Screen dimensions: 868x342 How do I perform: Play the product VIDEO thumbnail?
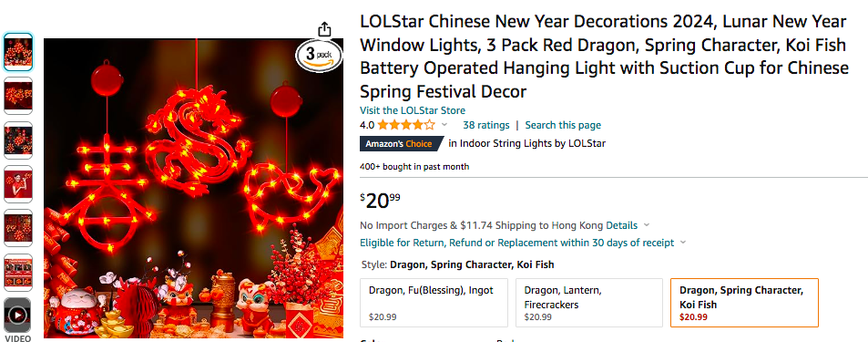point(18,316)
